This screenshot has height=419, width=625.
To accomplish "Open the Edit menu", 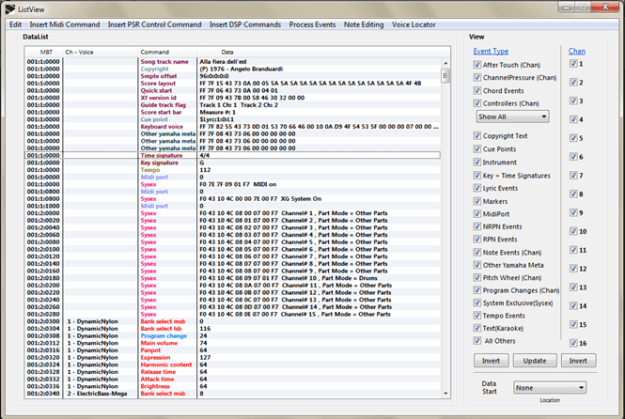I will click(x=15, y=23).
